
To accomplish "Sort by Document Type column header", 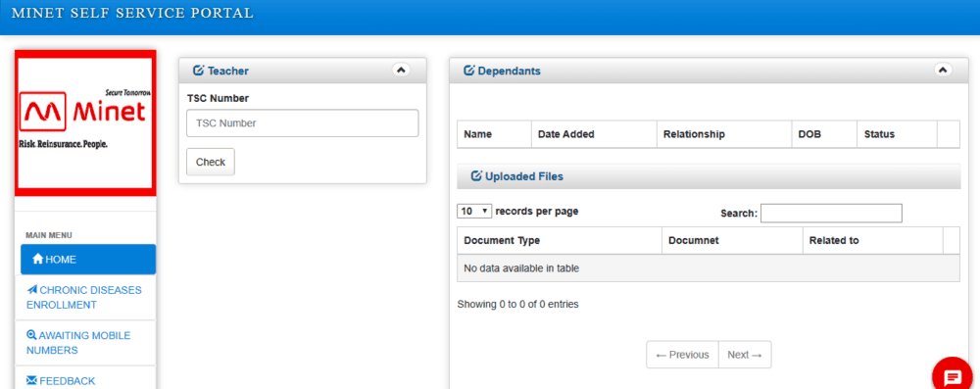I will 560,241.
